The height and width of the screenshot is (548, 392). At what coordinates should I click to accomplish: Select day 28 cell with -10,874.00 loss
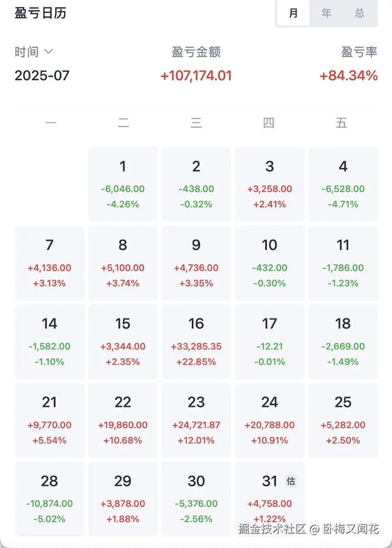click(x=49, y=499)
